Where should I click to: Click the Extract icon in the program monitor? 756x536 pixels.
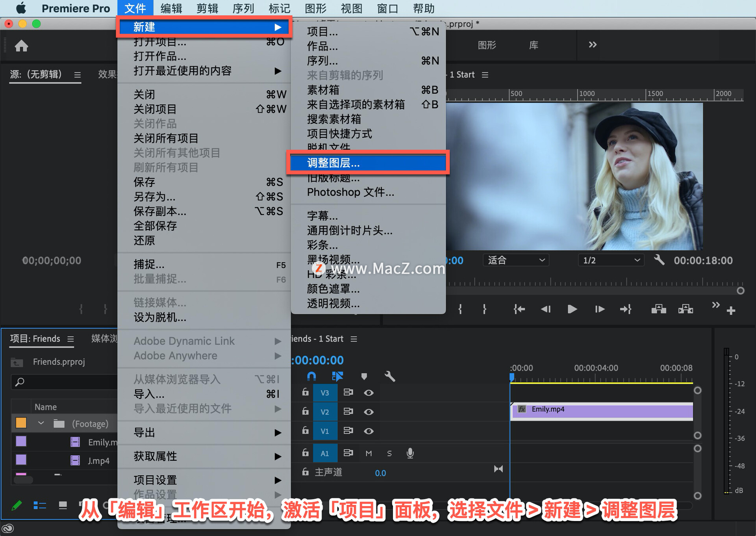tap(686, 309)
